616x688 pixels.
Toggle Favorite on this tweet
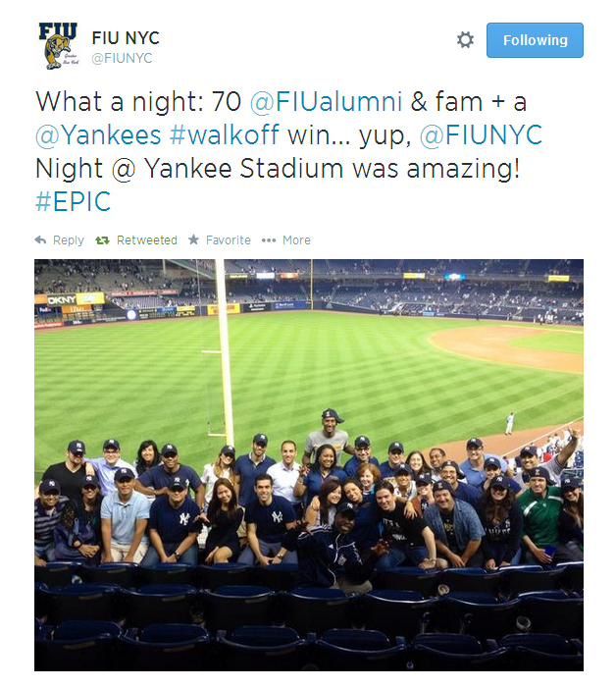tap(229, 240)
